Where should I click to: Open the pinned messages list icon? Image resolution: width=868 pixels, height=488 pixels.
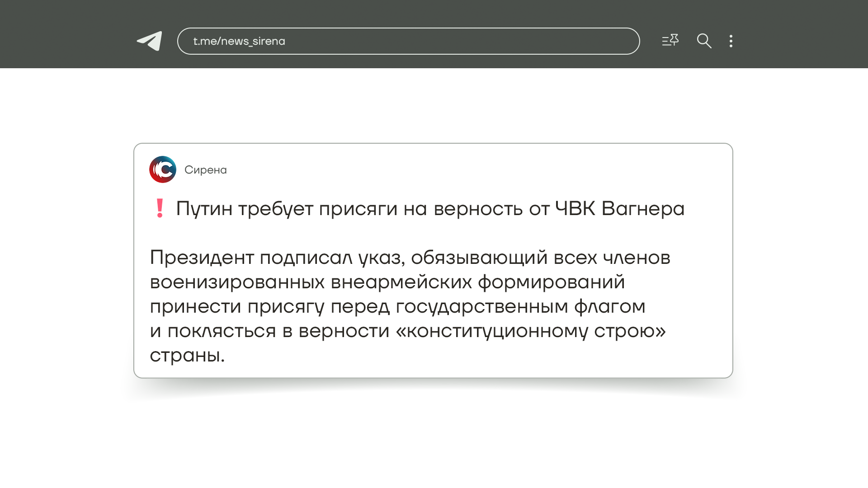click(x=670, y=41)
